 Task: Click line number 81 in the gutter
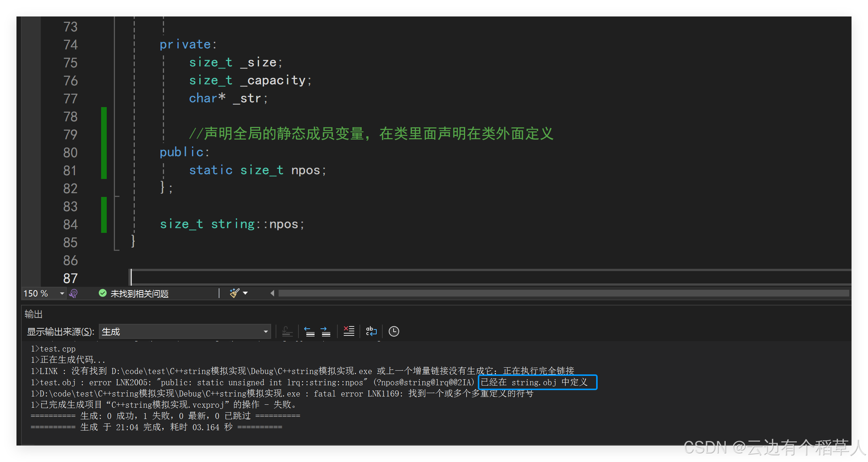pyautogui.click(x=70, y=171)
